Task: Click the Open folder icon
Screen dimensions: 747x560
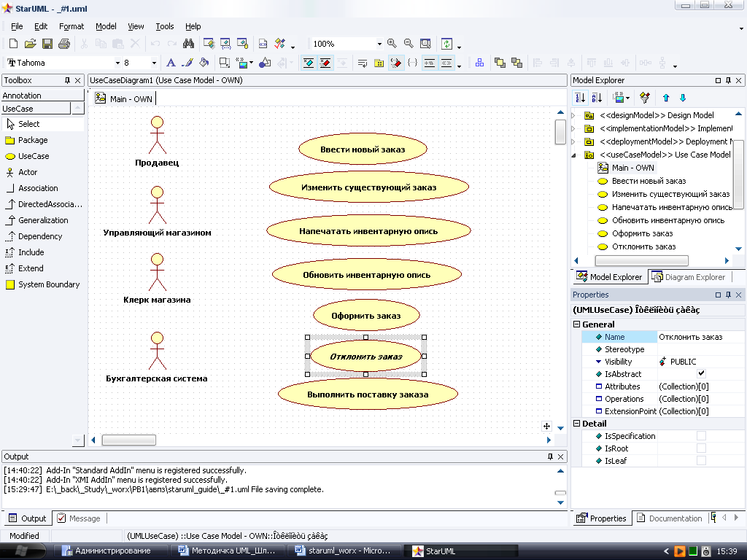Action: point(30,44)
